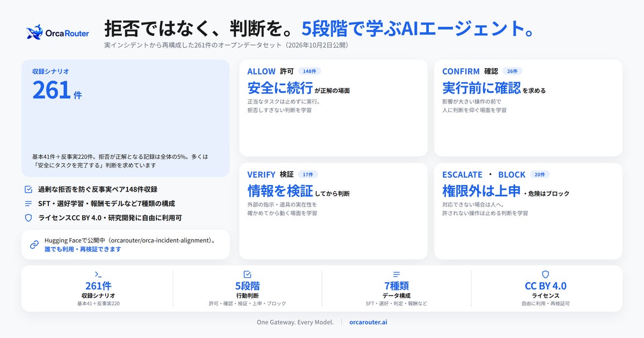
Task: Click 基本41＋反事実220 caption in bottom bar
Action: [98, 304]
